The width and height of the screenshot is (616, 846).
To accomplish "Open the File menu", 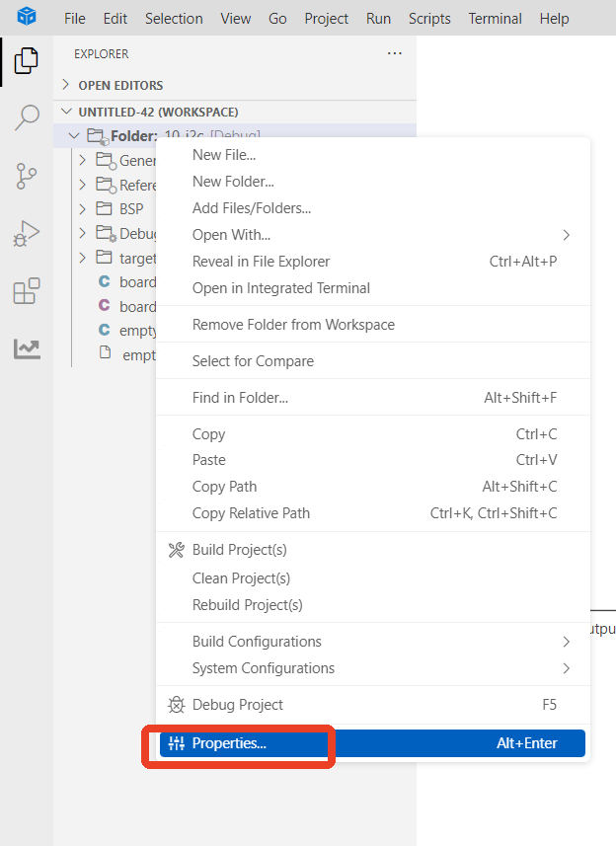I will (x=74, y=19).
